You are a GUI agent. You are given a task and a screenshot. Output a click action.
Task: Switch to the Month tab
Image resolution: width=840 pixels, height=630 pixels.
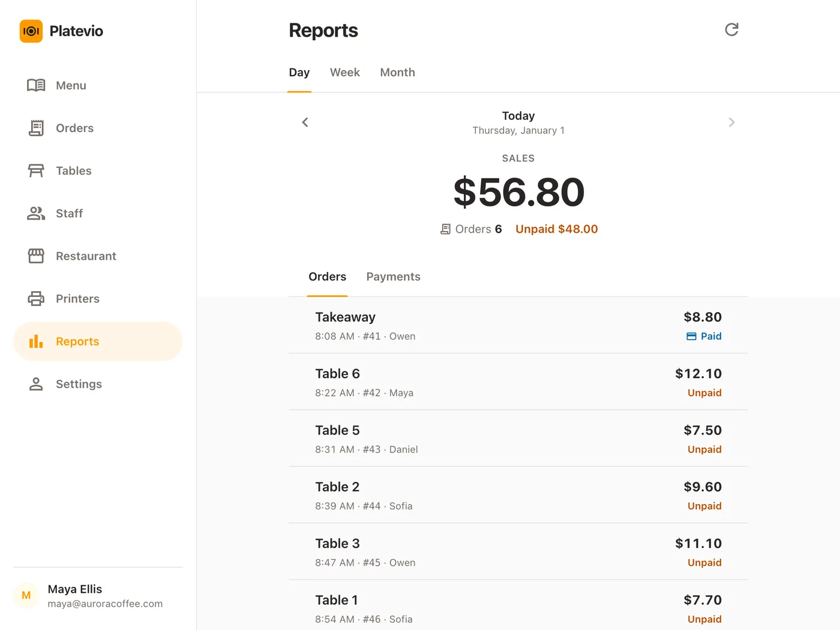coord(397,73)
